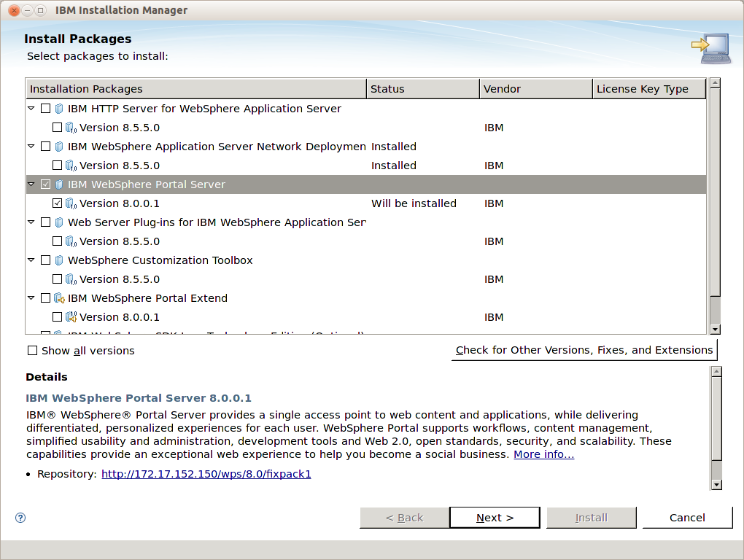Click the IBM HTTP Server package icon
Viewport: 744px width, 560px height.
[59, 109]
